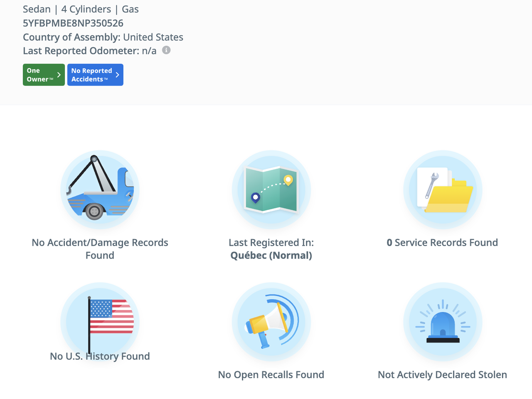Click the tow truck accident icon
This screenshot has width=532, height=399.
pyautogui.click(x=100, y=190)
